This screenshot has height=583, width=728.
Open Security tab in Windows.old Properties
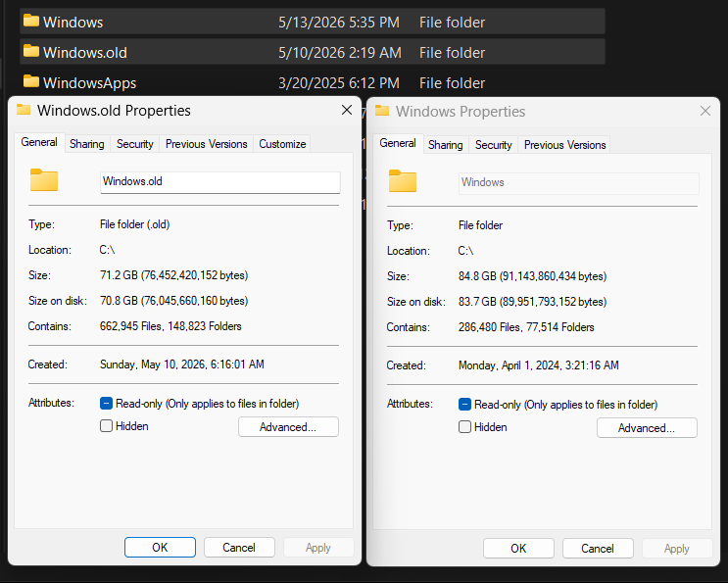pos(134,144)
